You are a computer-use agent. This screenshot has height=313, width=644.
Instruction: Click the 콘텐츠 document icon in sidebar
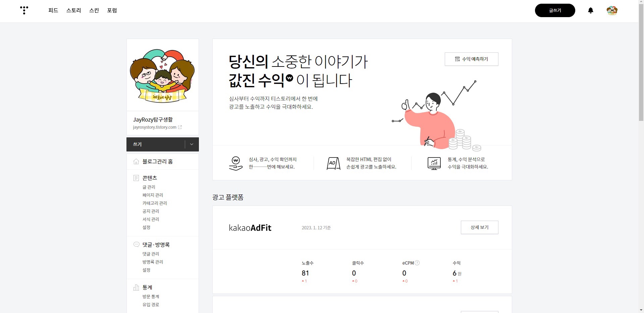click(x=136, y=178)
